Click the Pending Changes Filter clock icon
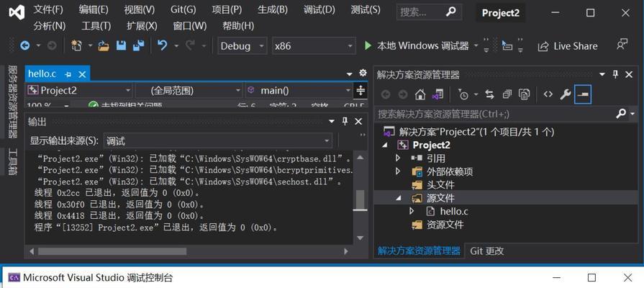Viewport: 644px width, 288px height. click(x=463, y=95)
